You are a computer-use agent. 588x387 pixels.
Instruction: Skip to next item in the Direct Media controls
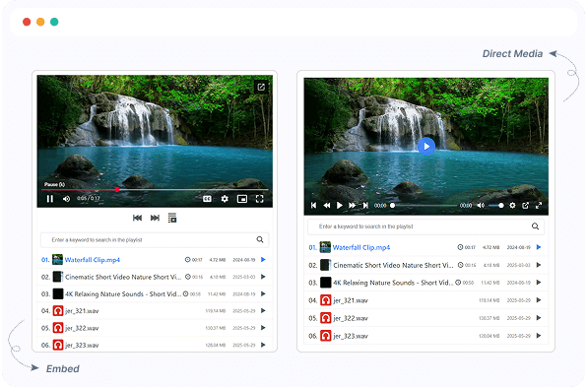pos(365,205)
